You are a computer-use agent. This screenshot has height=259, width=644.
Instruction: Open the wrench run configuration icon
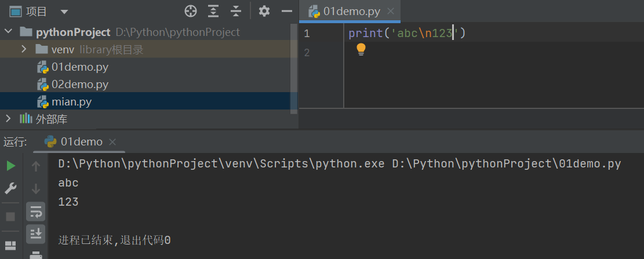tap(10, 188)
